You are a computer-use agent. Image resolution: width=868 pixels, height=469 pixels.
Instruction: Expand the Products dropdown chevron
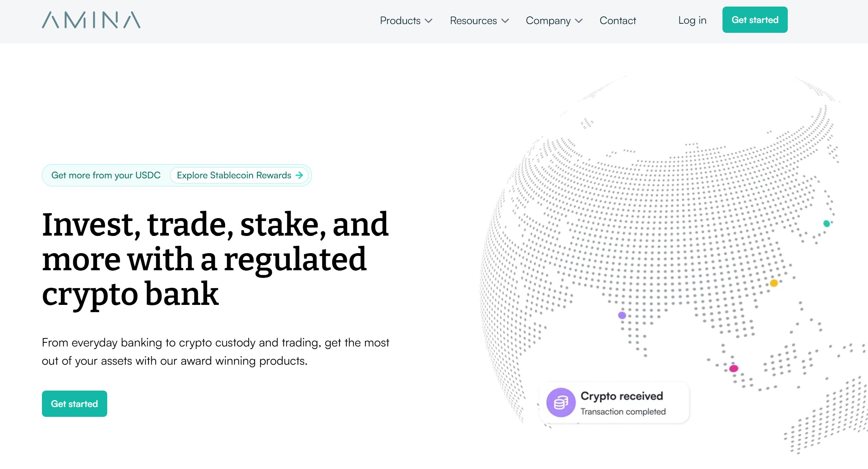[429, 21]
